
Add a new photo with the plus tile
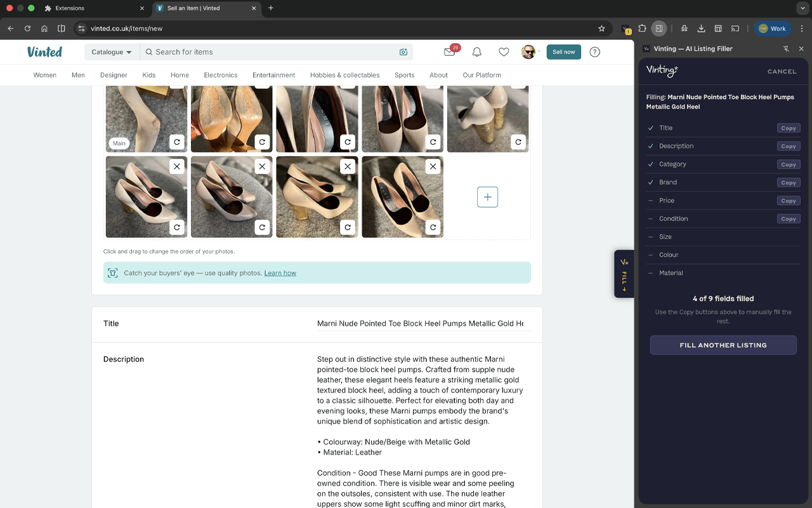click(x=487, y=197)
